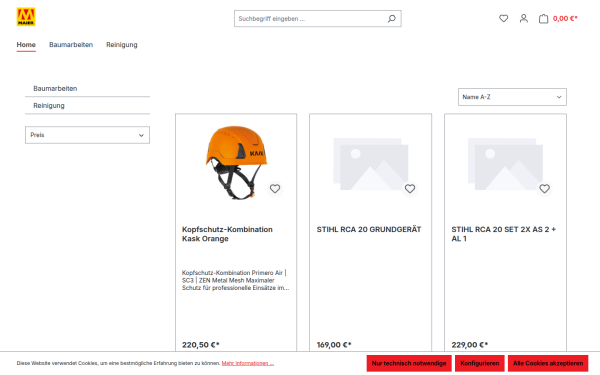Click the search magnifier icon

tap(391, 18)
